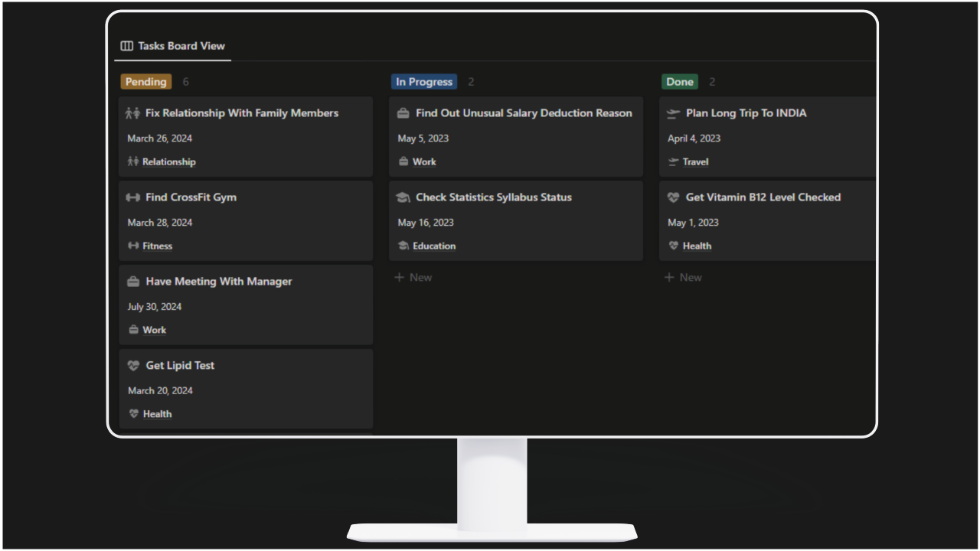980x551 pixels.
Task: Click the heart icon on Get Lipid Test card
Action: click(x=132, y=365)
